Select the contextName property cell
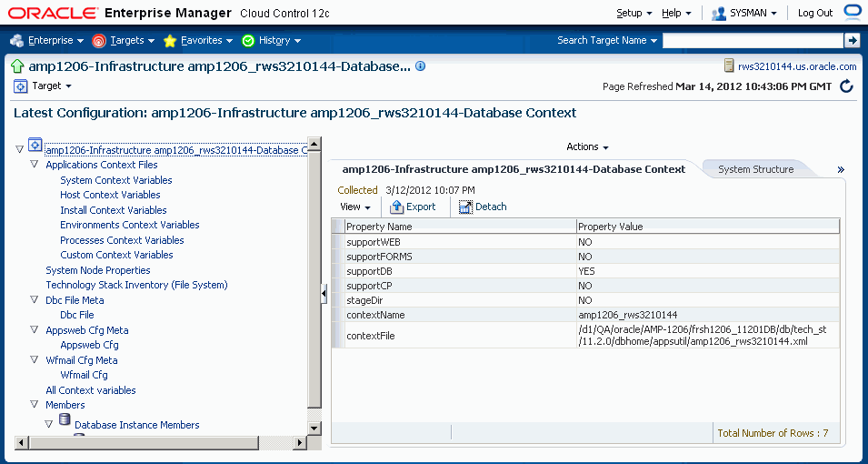Image resolution: width=868 pixels, height=464 pixels. point(460,315)
